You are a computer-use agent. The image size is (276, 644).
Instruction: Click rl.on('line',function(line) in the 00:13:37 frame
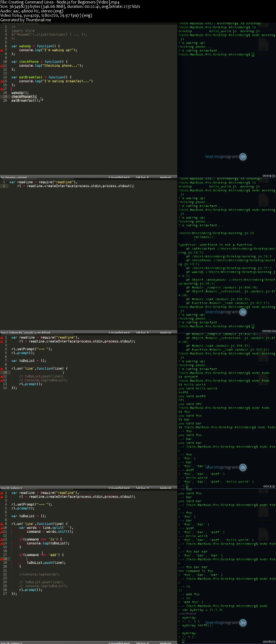39,368
